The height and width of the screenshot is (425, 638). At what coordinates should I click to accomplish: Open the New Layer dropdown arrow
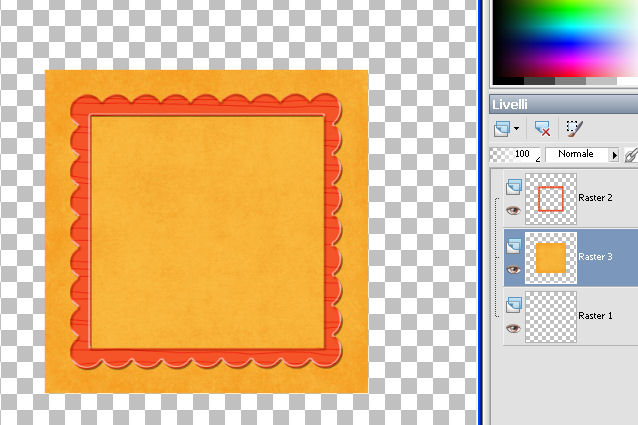click(x=516, y=129)
